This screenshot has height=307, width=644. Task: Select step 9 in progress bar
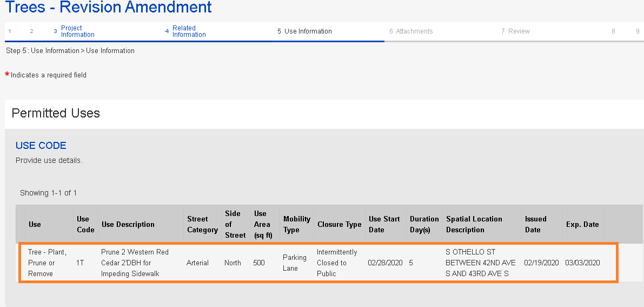(x=638, y=31)
